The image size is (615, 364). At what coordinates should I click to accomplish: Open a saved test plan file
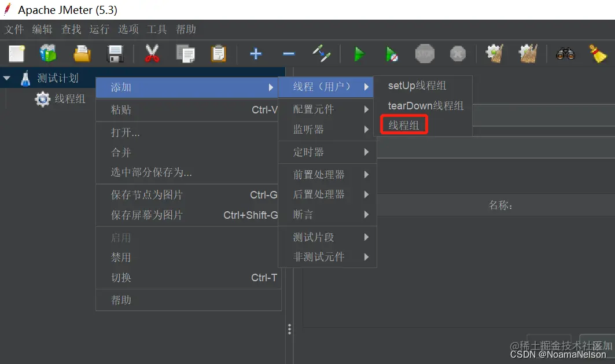click(x=81, y=53)
